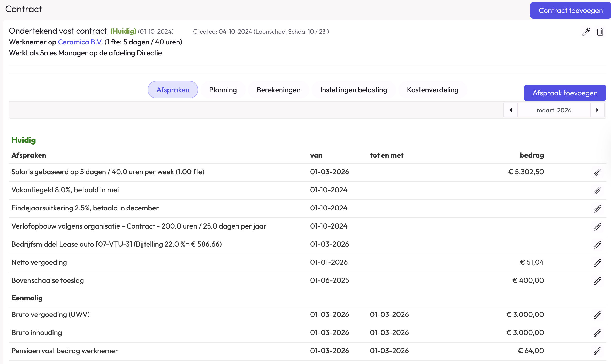Screen dimensions: 611x364
Task: Click the Contract toevoegen button
Action: click(570, 11)
